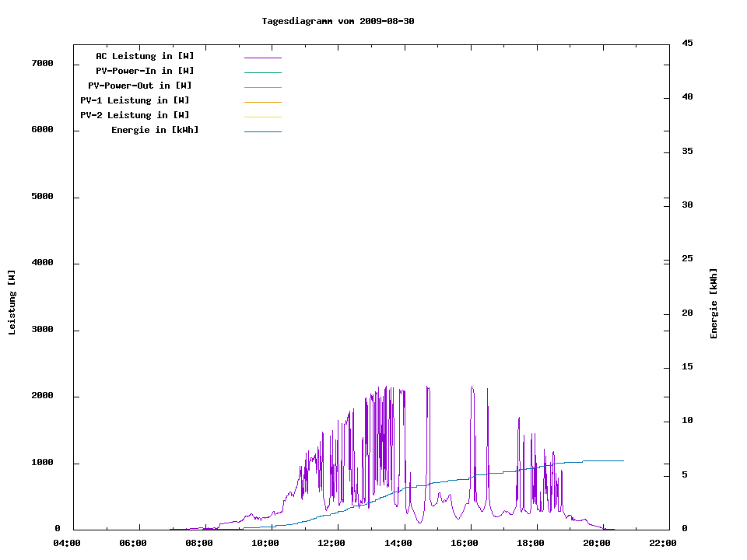Click the purple AC Leistung legend line sample

pos(262,58)
